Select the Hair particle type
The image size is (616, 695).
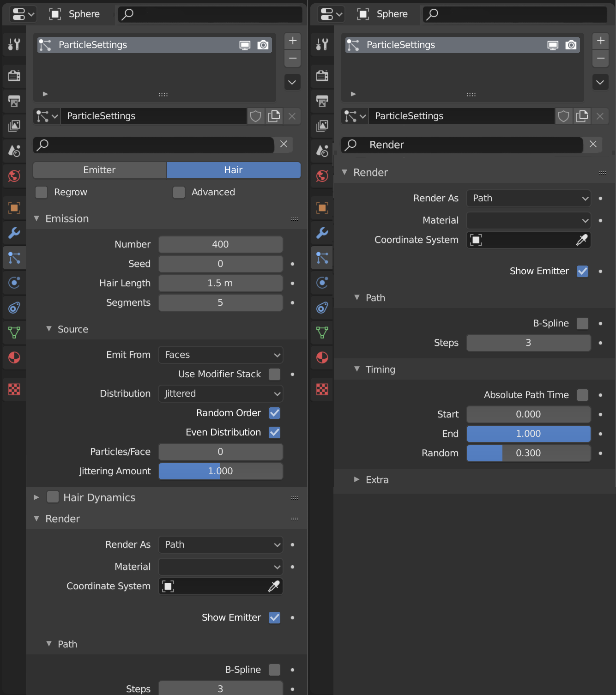[233, 170]
